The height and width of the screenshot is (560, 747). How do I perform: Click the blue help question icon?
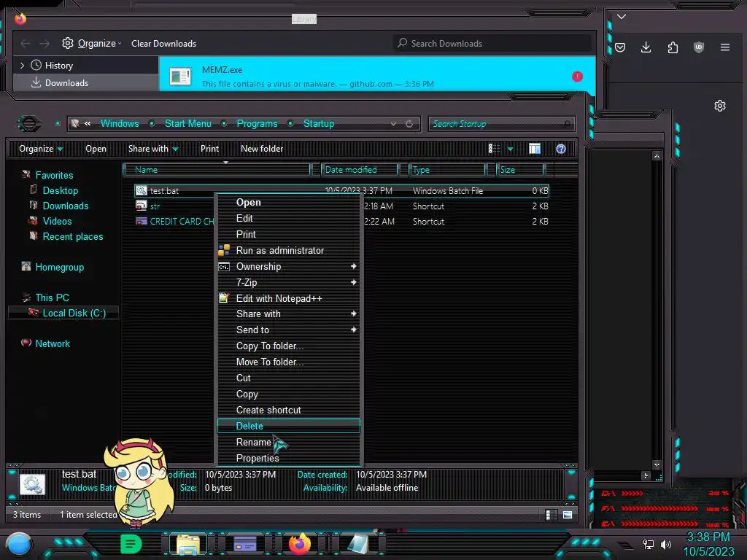pyautogui.click(x=561, y=149)
